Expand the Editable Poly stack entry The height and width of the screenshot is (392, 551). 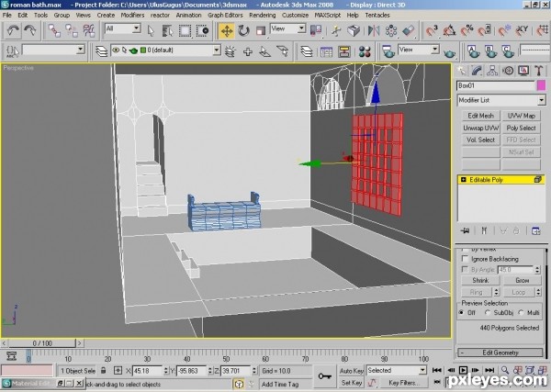463,180
